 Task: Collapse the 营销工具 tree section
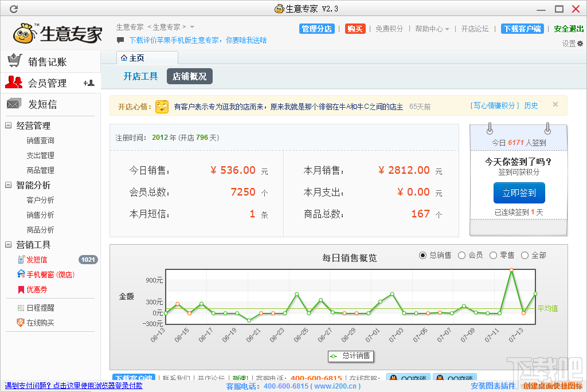(8, 245)
